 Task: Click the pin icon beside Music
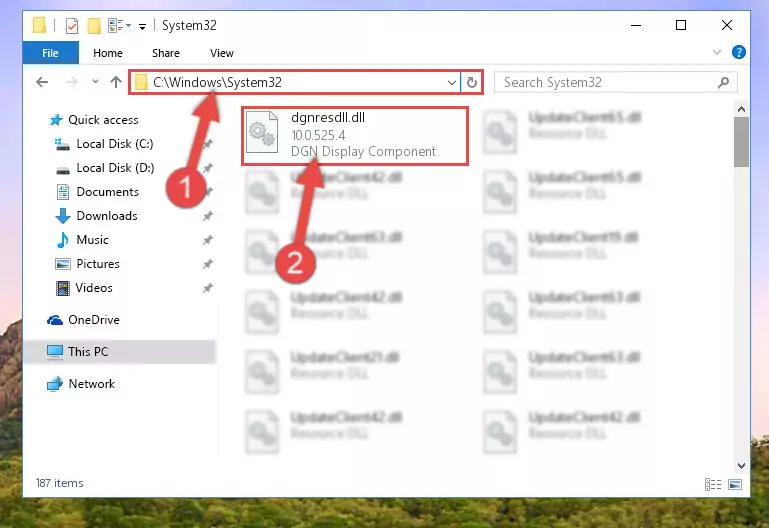(208, 240)
